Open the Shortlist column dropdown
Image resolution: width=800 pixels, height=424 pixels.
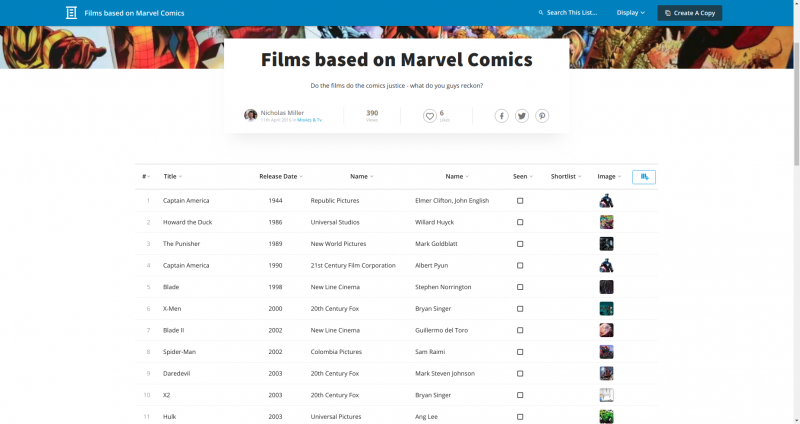click(566, 177)
